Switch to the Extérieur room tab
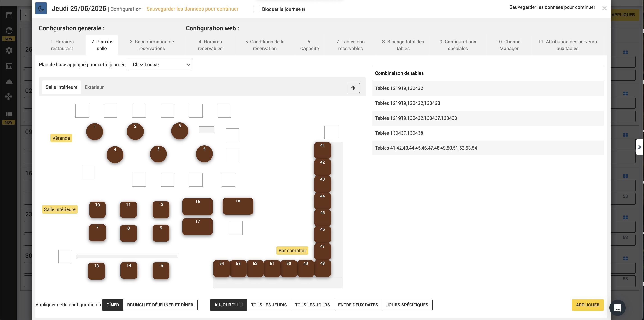The height and width of the screenshot is (320, 644). (94, 87)
